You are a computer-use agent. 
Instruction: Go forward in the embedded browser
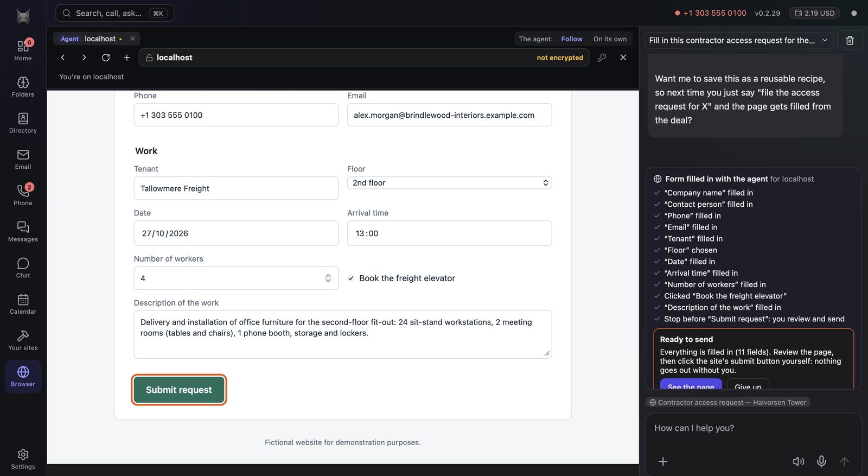pos(84,58)
